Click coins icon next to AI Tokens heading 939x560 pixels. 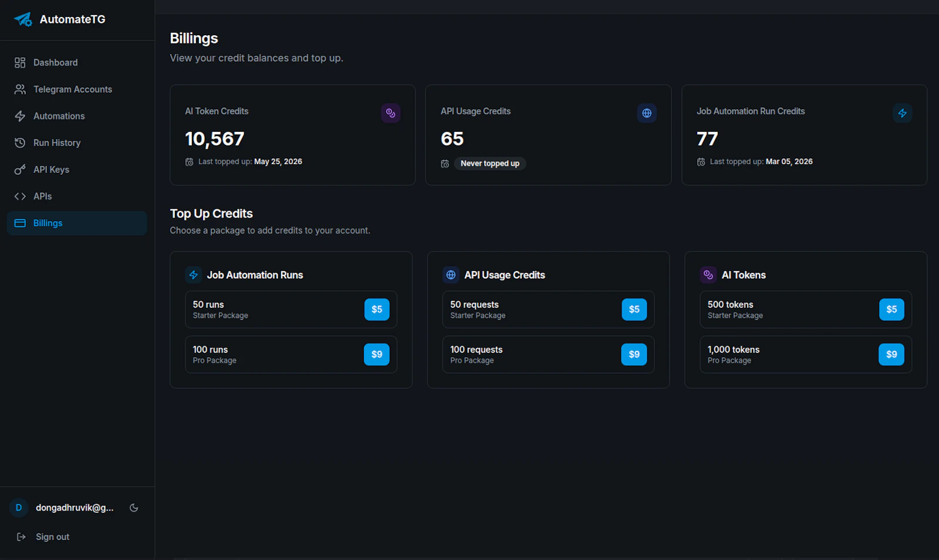(x=708, y=275)
